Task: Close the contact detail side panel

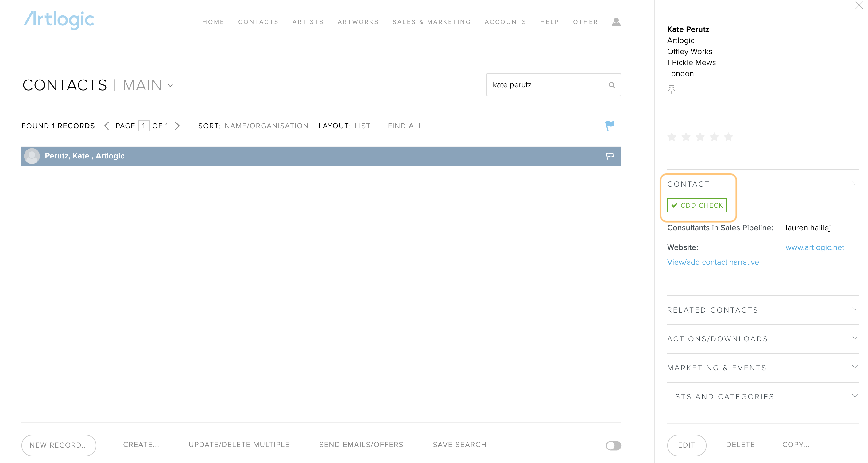Action: tap(859, 6)
